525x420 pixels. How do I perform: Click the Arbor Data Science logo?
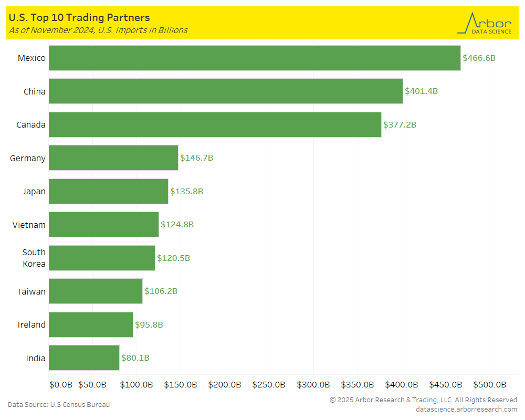(x=484, y=23)
